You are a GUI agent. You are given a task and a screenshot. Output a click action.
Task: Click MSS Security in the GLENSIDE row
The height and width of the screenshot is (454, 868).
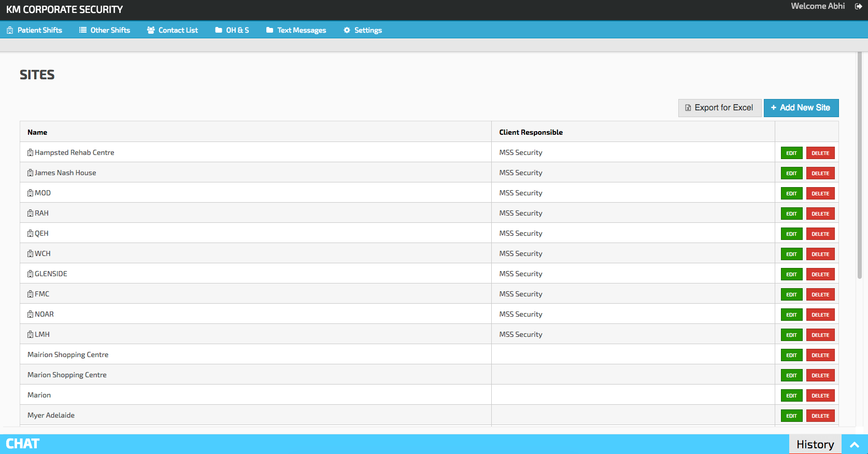[521, 274]
